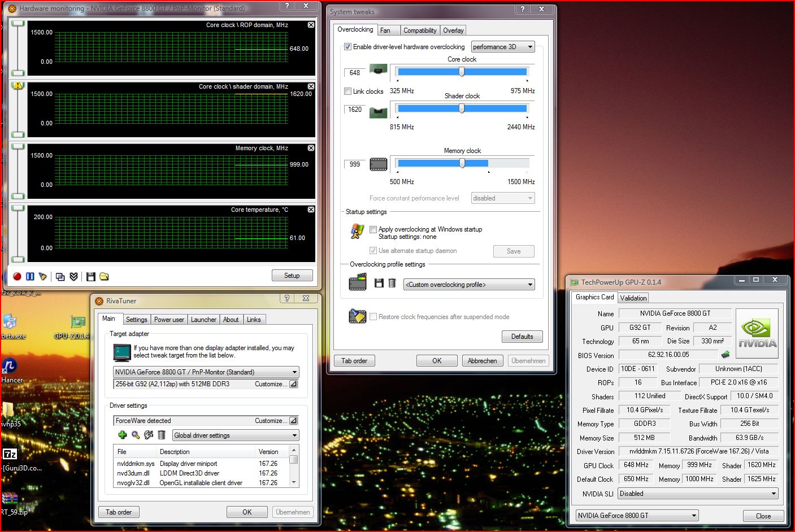Click Tab order in RivaTuner window

[119, 512]
